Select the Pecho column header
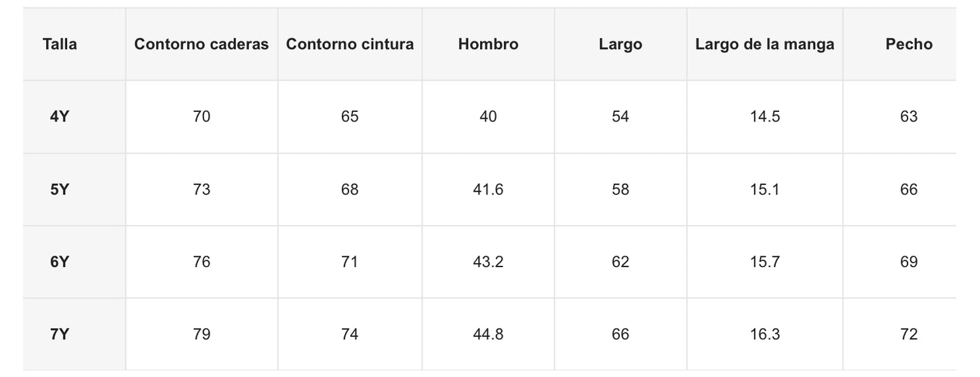Image resolution: width=980 pixels, height=377 pixels. click(909, 45)
